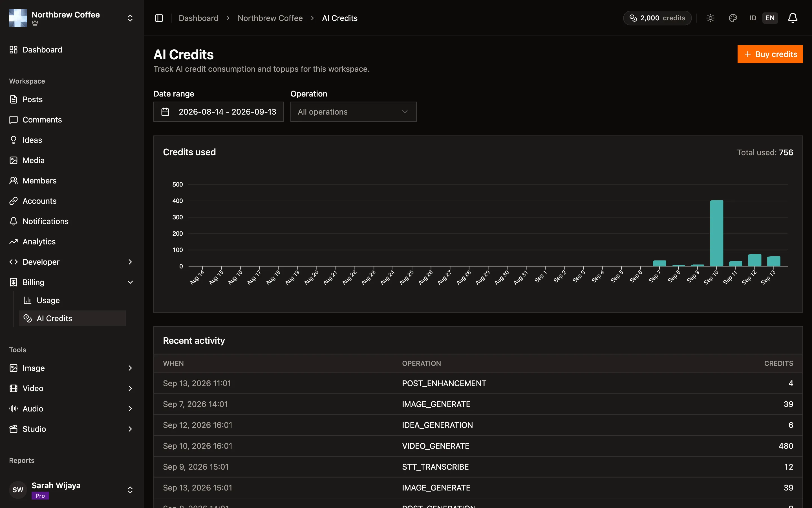Click the WHEN column header

tap(173, 364)
